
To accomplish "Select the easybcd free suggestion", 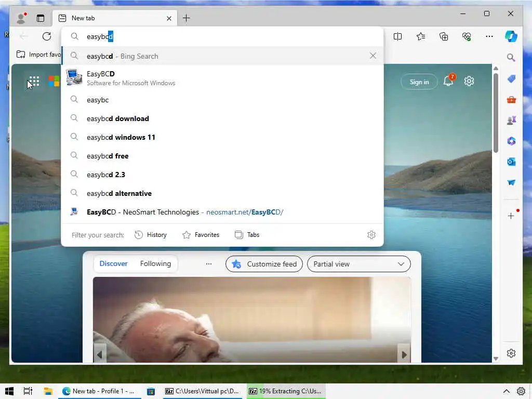I will (x=223, y=156).
